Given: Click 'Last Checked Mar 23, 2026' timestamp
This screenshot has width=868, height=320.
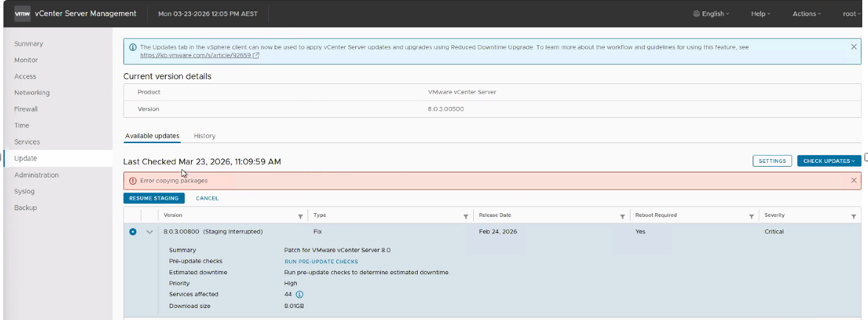Looking at the screenshot, I should pos(202,162).
